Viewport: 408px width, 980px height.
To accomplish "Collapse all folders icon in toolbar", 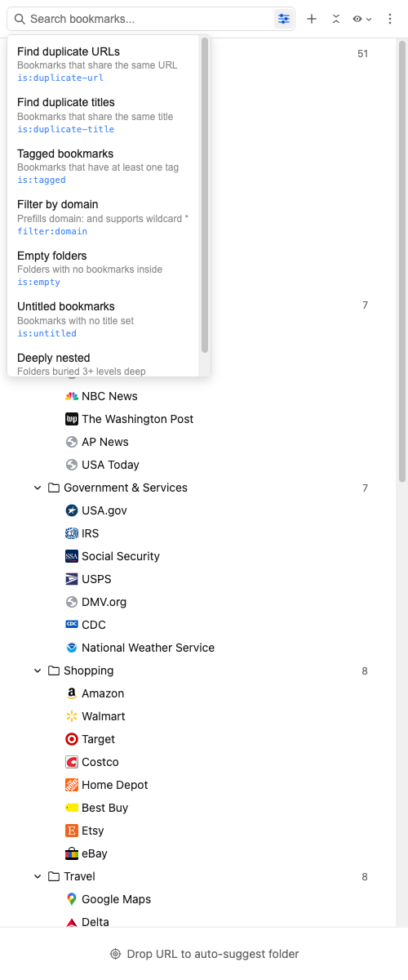I will pyautogui.click(x=336, y=19).
